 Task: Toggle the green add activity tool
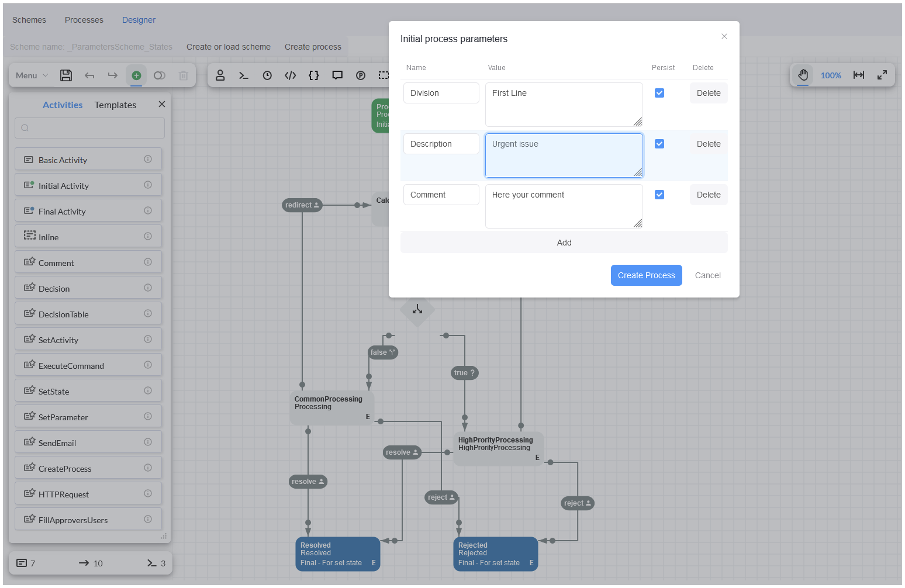(x=136, y=75)
